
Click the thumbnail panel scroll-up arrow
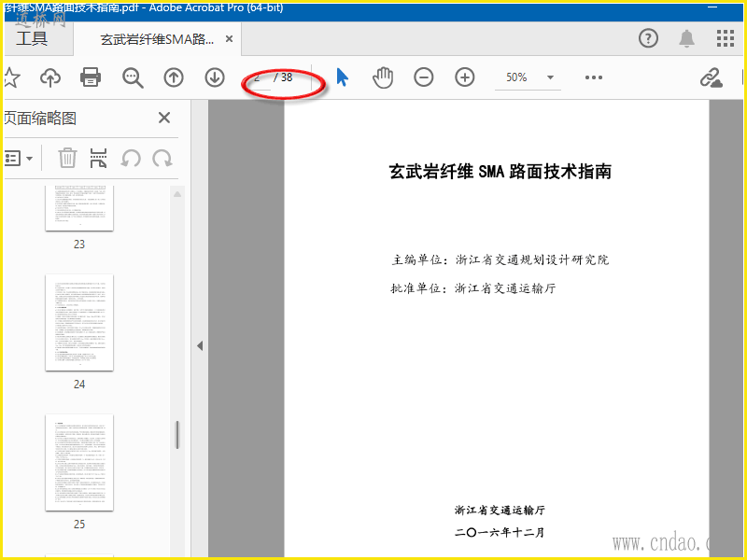point(177,194)
